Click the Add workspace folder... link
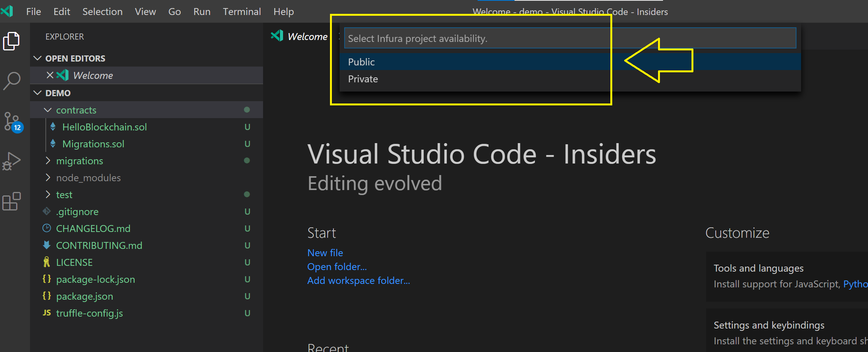 358,280
